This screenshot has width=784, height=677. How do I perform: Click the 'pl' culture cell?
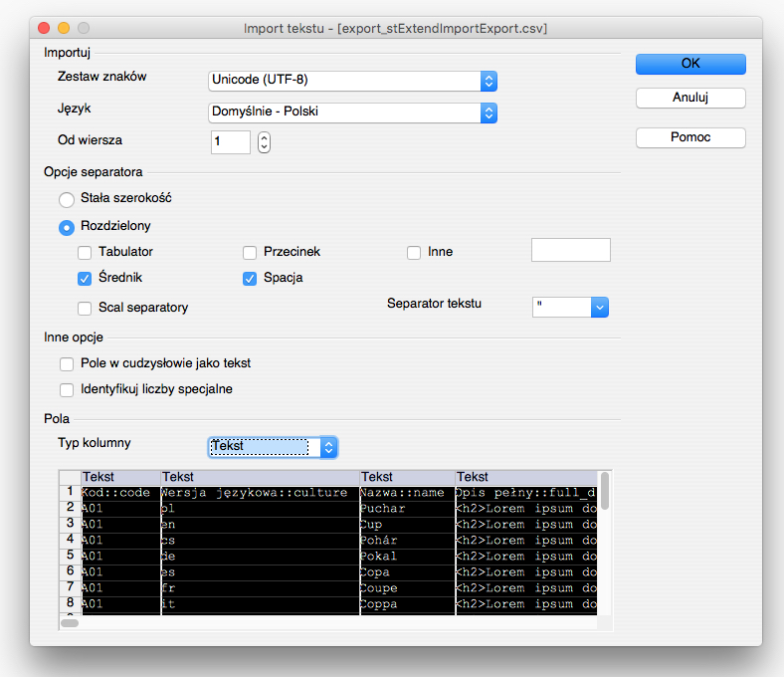(260, 509)
